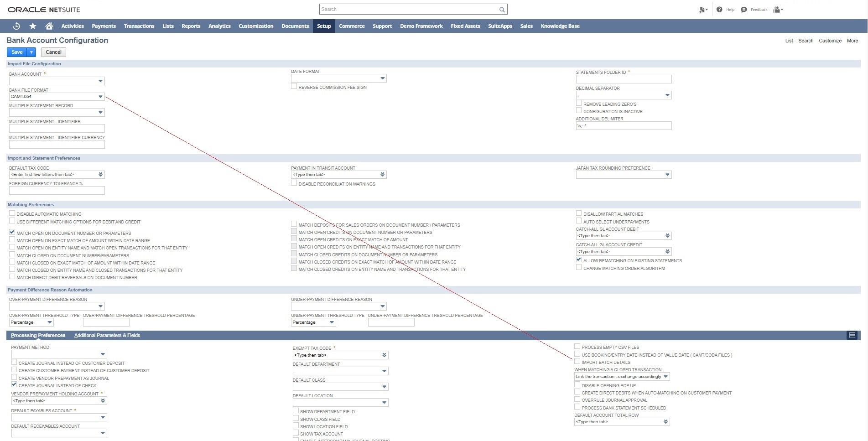This screenshot has width=868, height=441.
Task: Toggle Disable Automatic Matching checkbox
Action: tap(12, 213)
